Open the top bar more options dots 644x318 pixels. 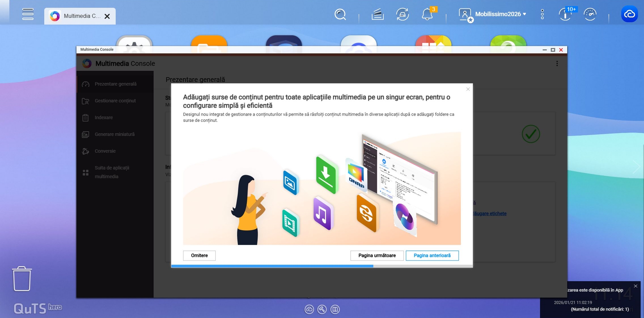point(542,14)
